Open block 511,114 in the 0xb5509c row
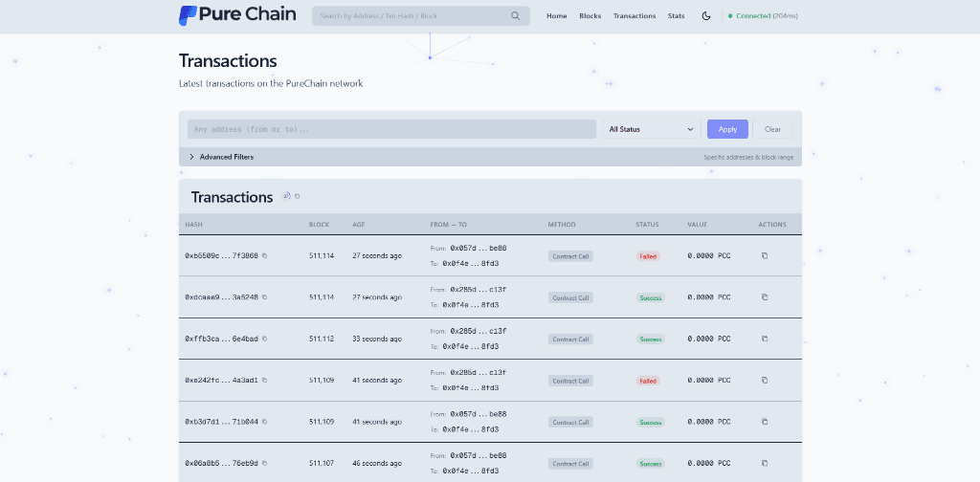This screenshot has width=980, height=482. point(322,256)
